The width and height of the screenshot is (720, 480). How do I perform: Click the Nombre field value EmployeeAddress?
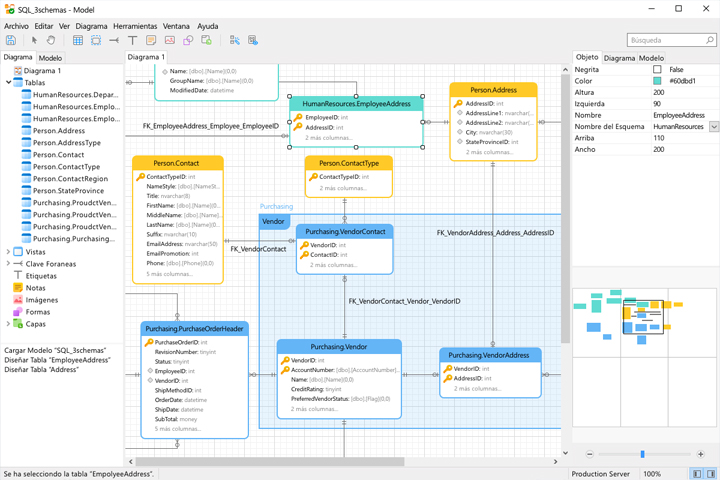point(679,115)
